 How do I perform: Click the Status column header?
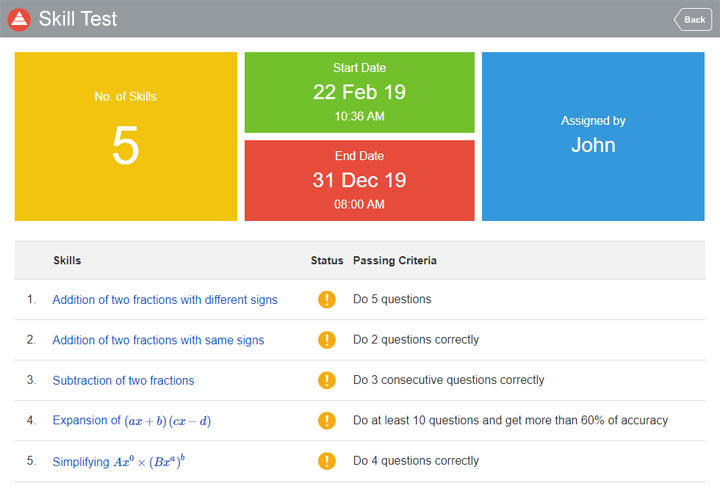pyautogui.click(x=326, y=260)
